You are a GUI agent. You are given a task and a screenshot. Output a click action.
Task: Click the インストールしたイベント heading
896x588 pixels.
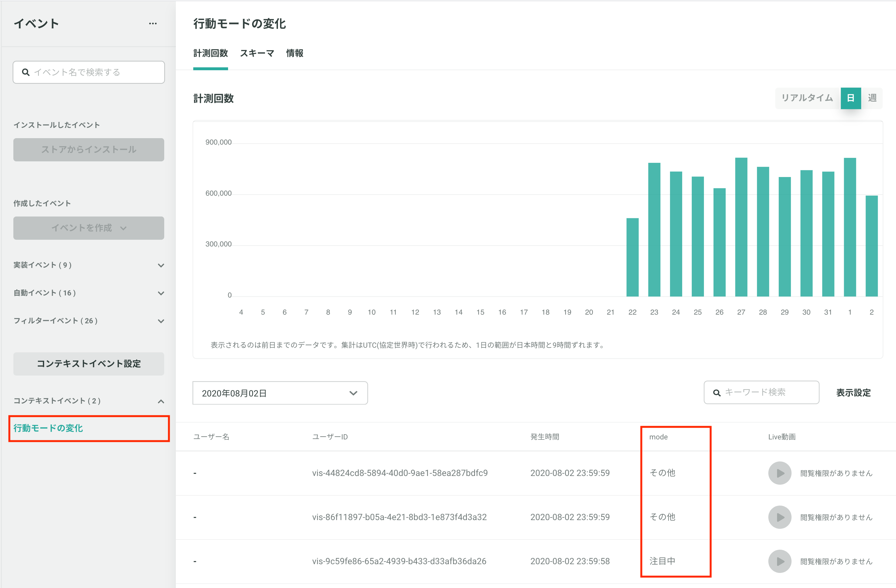[57, 125]
